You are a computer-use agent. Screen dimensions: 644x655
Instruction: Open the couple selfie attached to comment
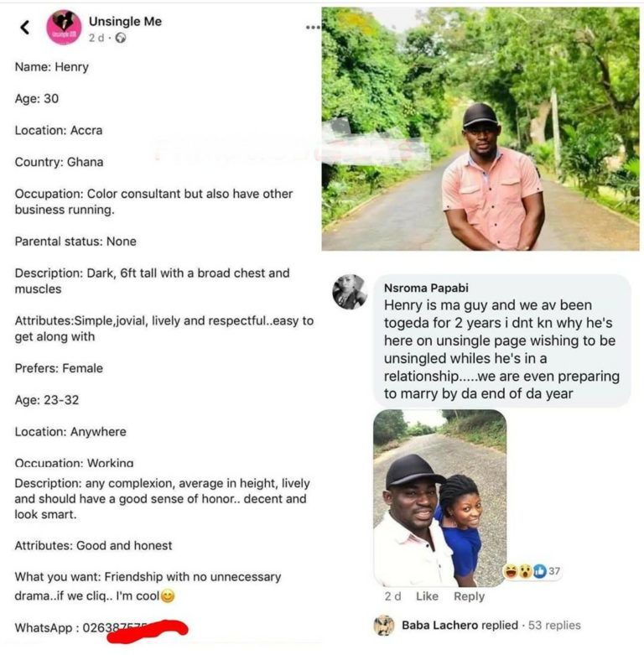click(439, 497)
